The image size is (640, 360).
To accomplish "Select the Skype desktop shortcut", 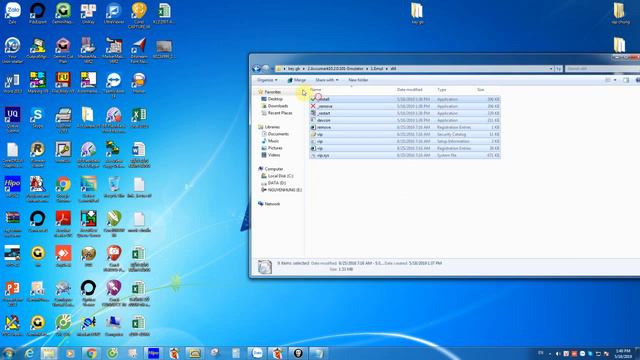I will (38, 118).
